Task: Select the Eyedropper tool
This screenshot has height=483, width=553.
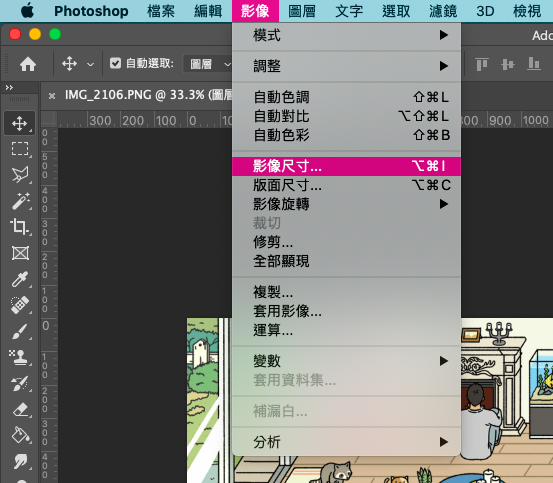Action: [x=20, y=279]
